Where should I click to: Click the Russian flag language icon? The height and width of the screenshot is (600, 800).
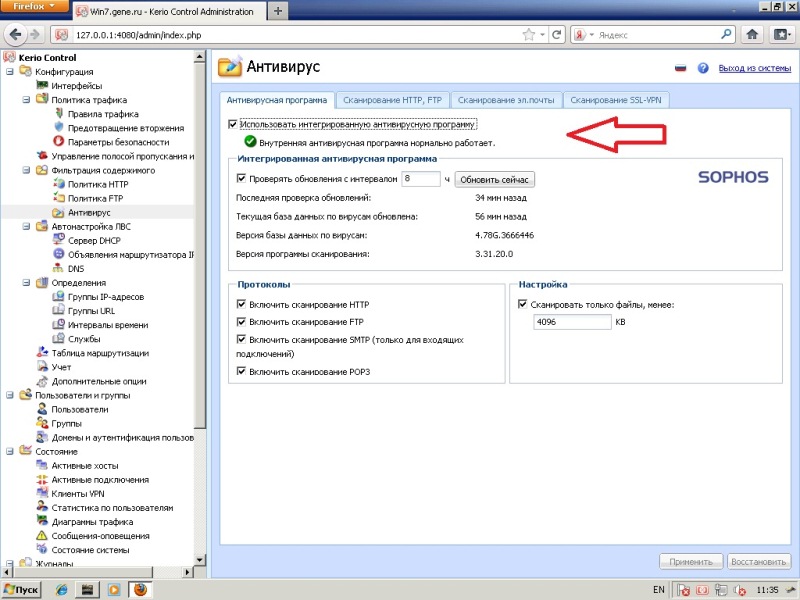pyautogui.click(x=681, y=69)
